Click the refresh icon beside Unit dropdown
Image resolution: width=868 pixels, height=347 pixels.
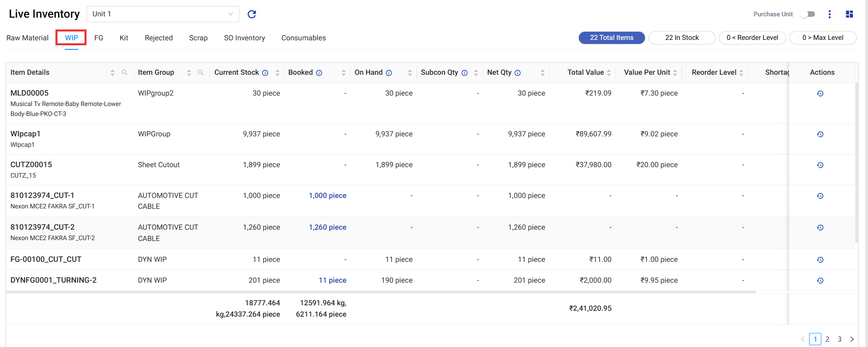pos(252,14)
